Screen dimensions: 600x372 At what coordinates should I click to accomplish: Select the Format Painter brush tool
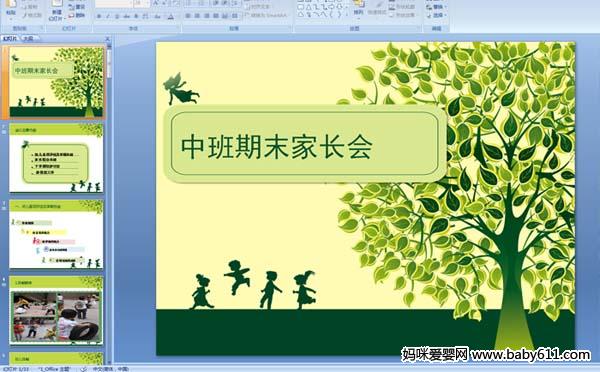pos(33,15)
